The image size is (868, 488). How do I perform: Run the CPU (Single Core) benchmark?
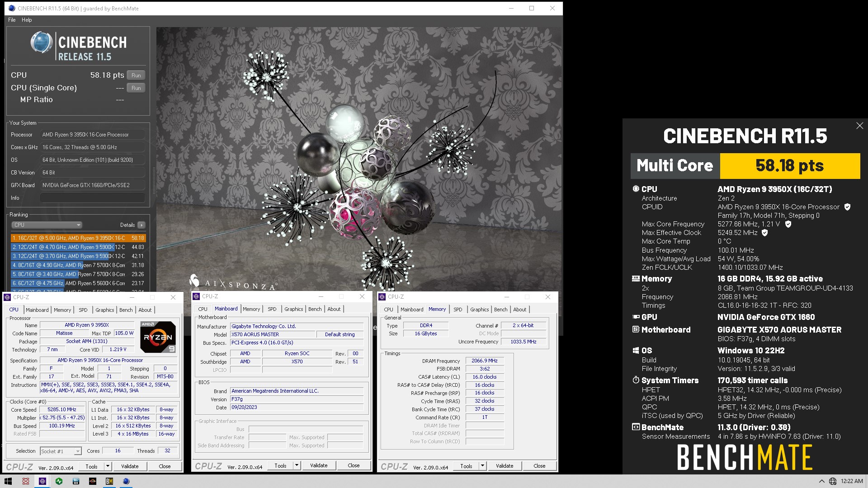tap(136, 88)
